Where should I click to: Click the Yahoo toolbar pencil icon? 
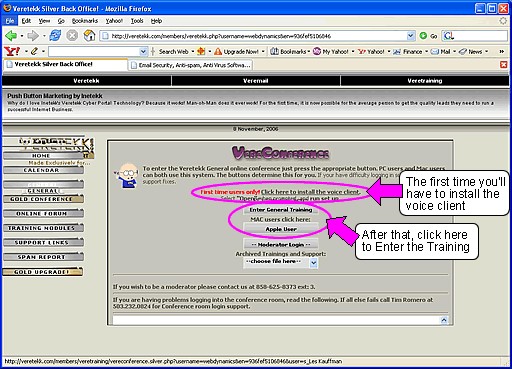pyautogui.click(x=34, y=52)
